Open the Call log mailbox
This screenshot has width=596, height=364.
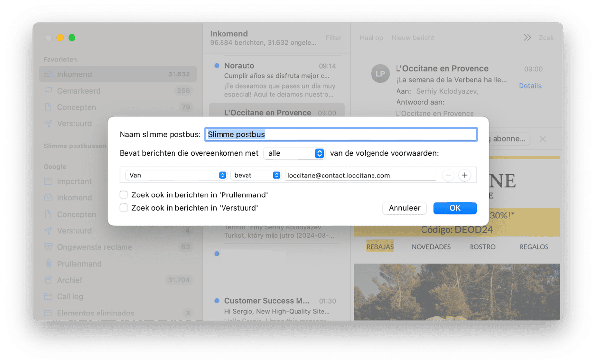(118, 296)
